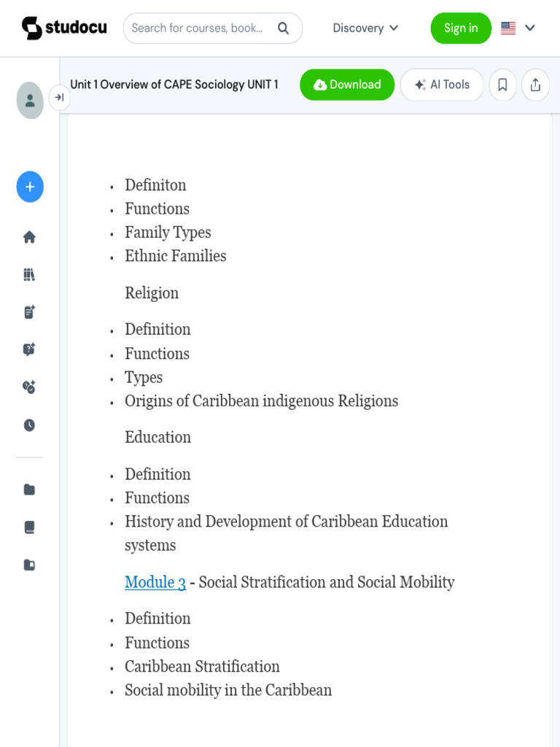Click the green Download button
The width and height of the screenshot is (560, 747).
(x=347, y=85)
